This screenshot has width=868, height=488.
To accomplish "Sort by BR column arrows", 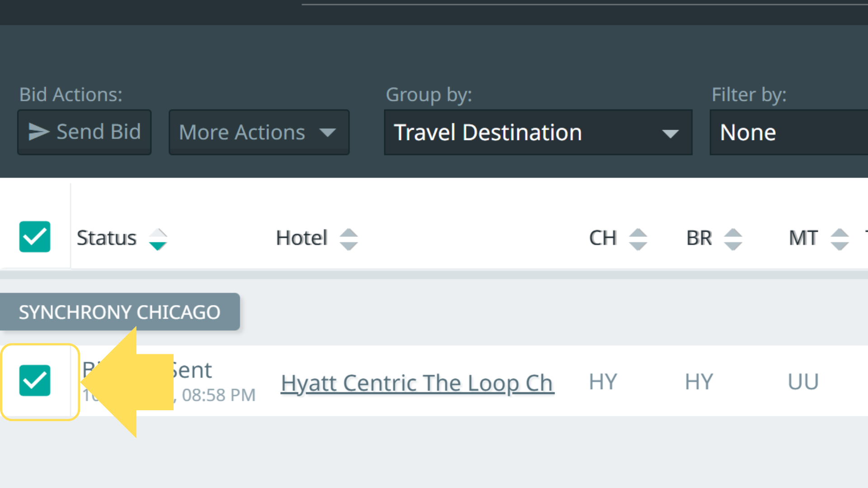I will (733, 239).
